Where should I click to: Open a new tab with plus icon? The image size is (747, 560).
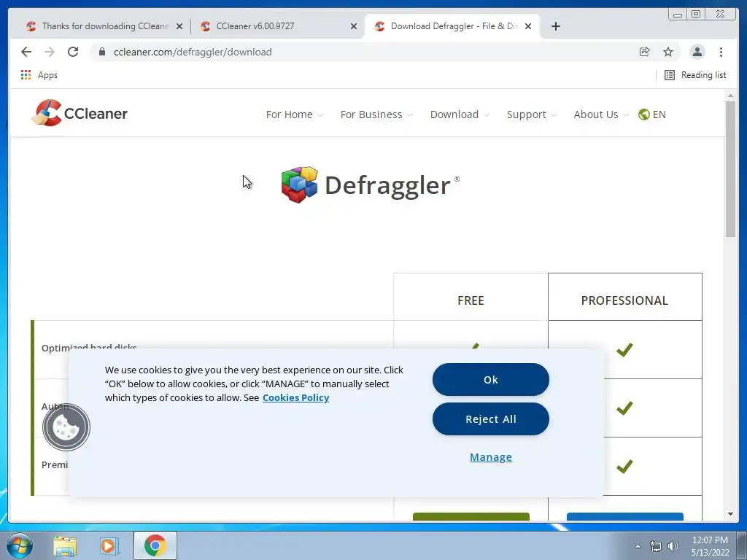[x=555, y=26]
